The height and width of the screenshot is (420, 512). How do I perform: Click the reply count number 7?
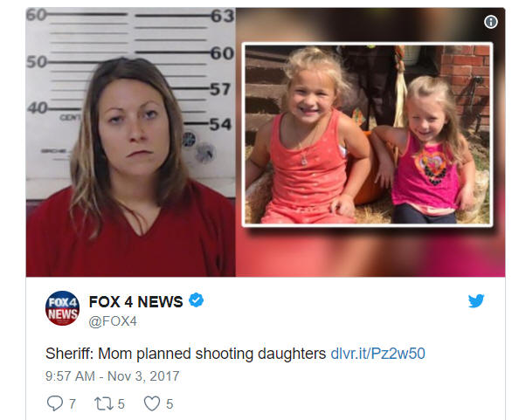[73, 404]
